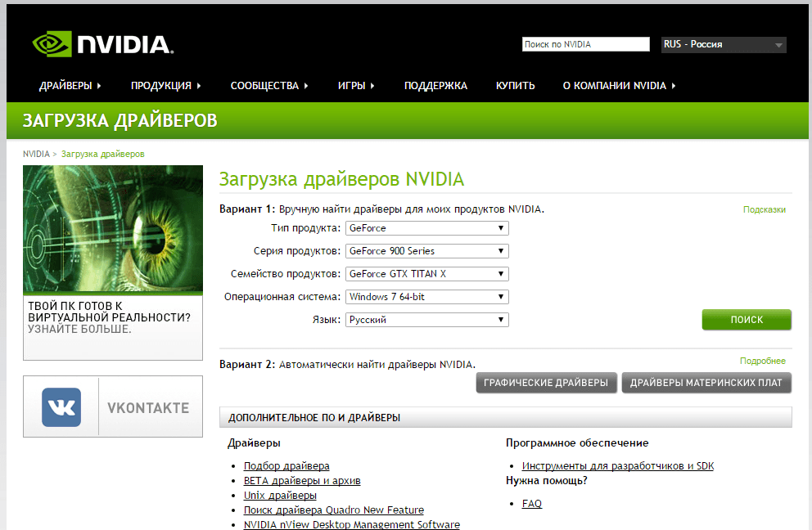Open the virtual reality eye banner
812x530 pixels.
[113, 262]
